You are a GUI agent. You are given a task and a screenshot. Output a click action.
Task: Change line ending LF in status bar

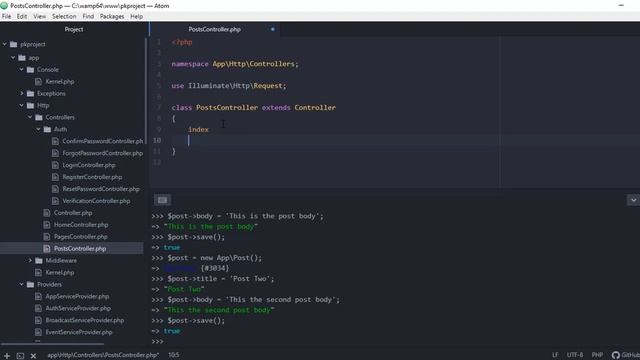tap(555, 355)
